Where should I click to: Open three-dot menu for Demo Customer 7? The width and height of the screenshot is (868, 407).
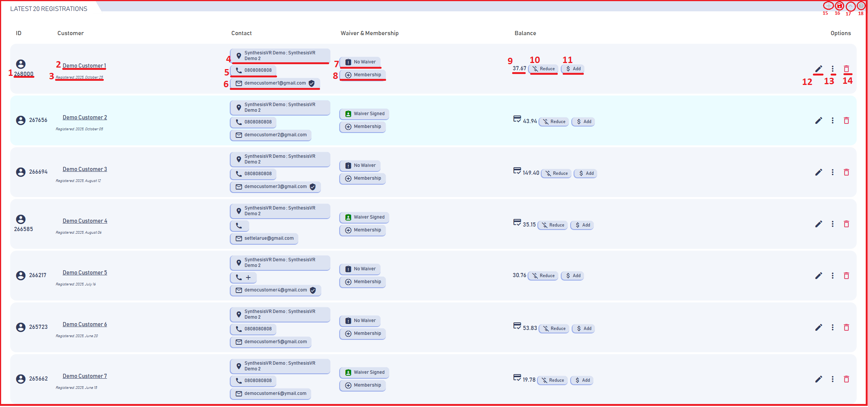coord(833,379)
